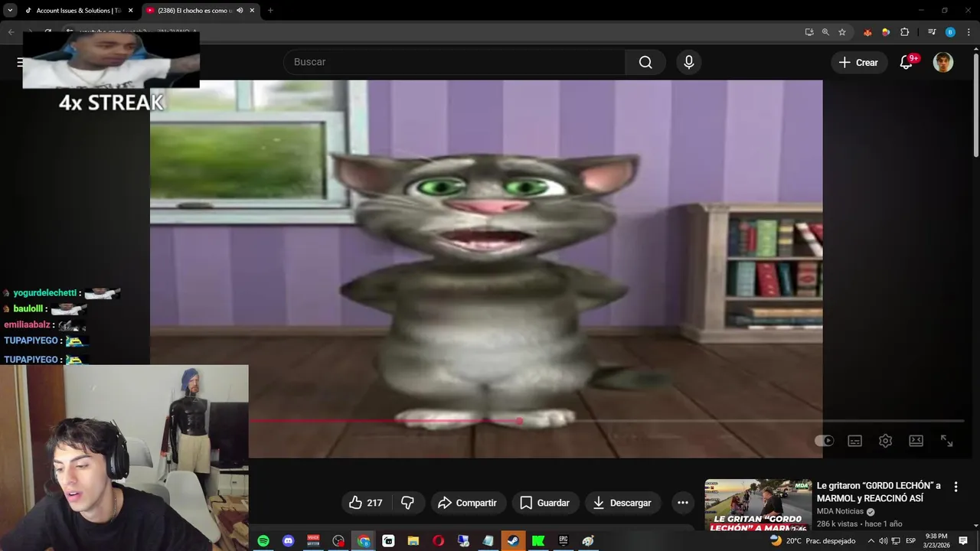Screen dimensions: 980x551
Task: Open YouTube notifications bell
Action: click(x=906, y=63)
